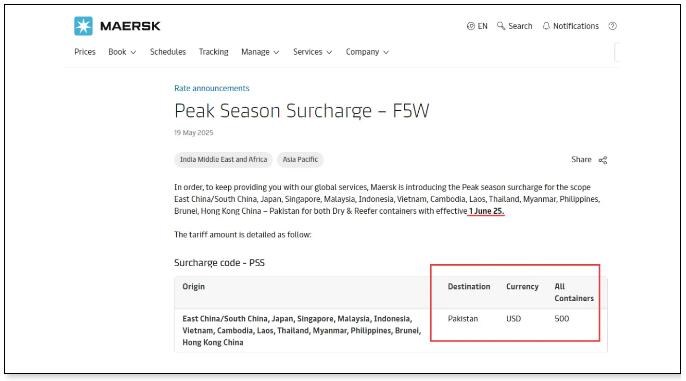Select the Asia Pacific tag
Screen dimensions: 686x381
coord(300,160)
